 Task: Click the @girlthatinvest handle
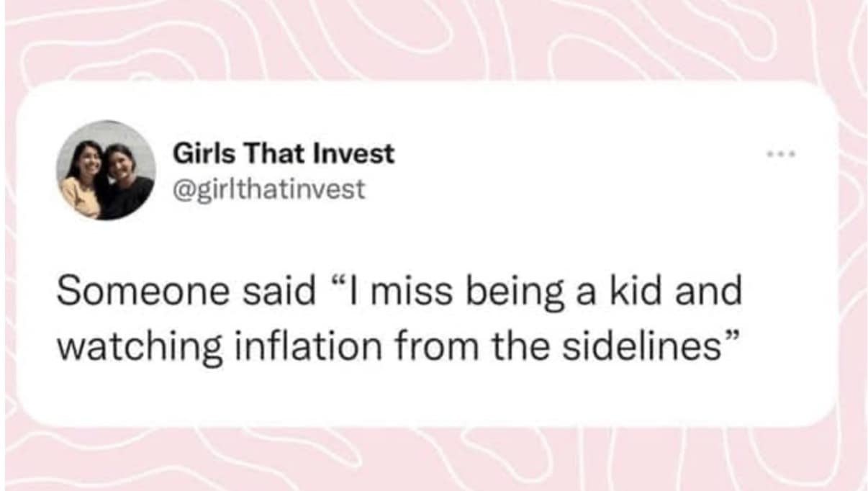(268, 189)
